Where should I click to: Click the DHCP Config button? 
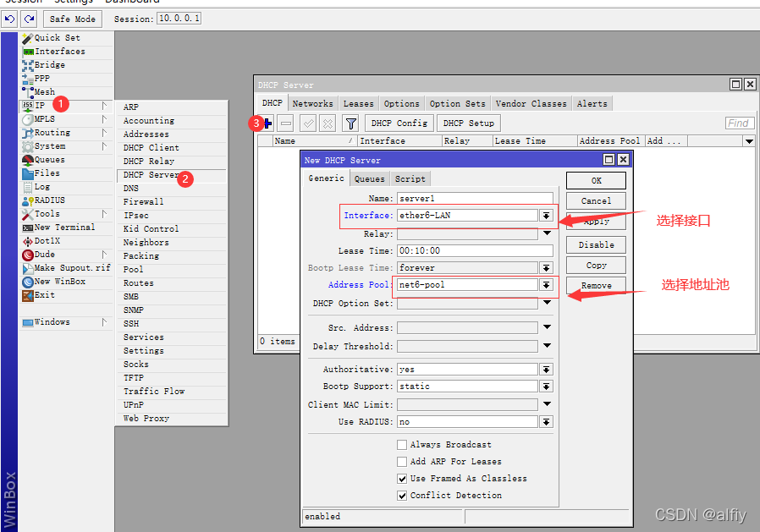(x=399, y=123)
